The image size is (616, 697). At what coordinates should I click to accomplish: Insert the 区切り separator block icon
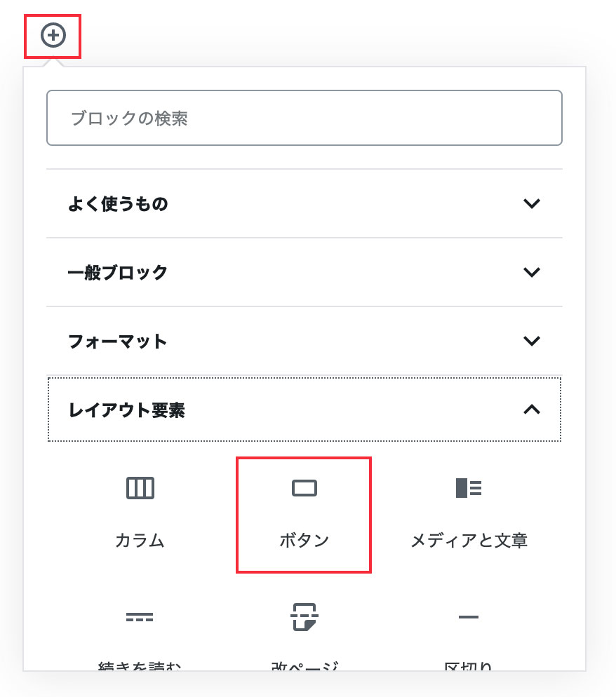(469, 616)
